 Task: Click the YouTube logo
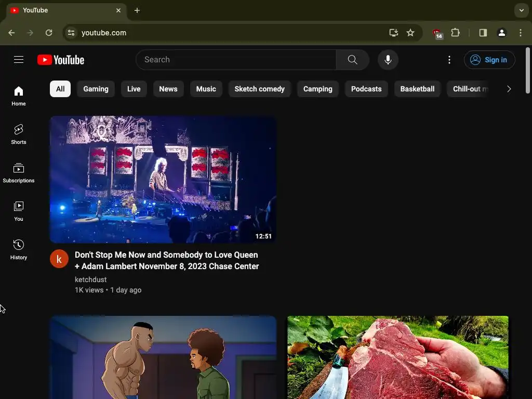(x=61, y=60)
